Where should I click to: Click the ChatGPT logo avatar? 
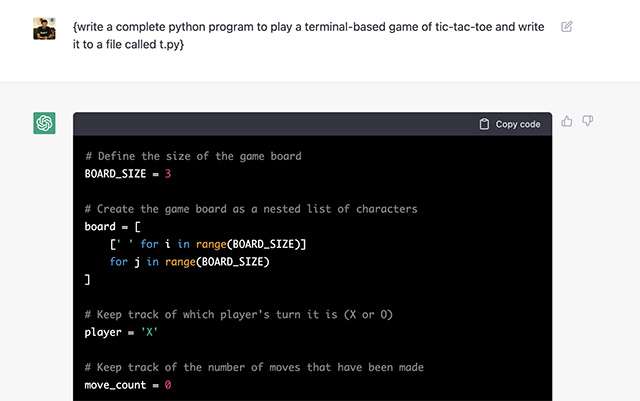tap(44, 123)
